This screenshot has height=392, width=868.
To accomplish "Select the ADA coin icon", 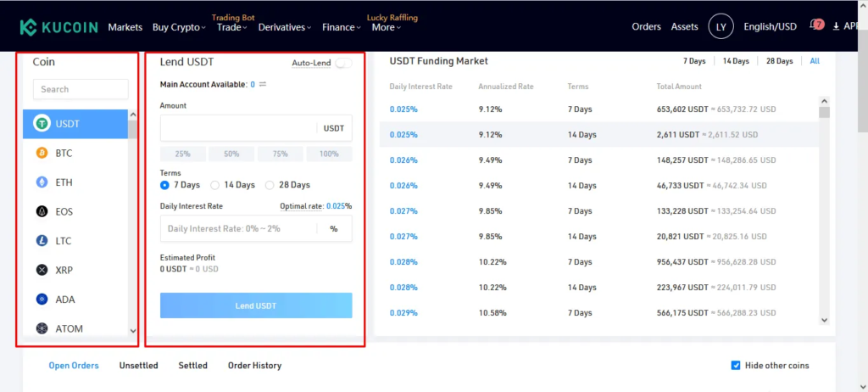I will pyautogui.click(x=42, y=300).
